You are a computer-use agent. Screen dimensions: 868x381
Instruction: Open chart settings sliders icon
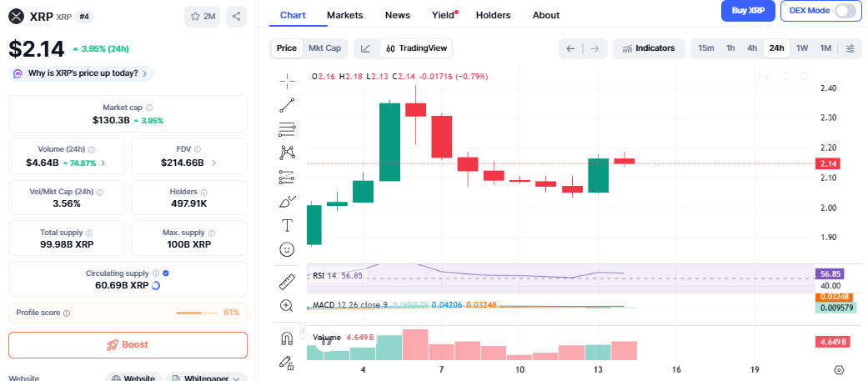point(850,48)
